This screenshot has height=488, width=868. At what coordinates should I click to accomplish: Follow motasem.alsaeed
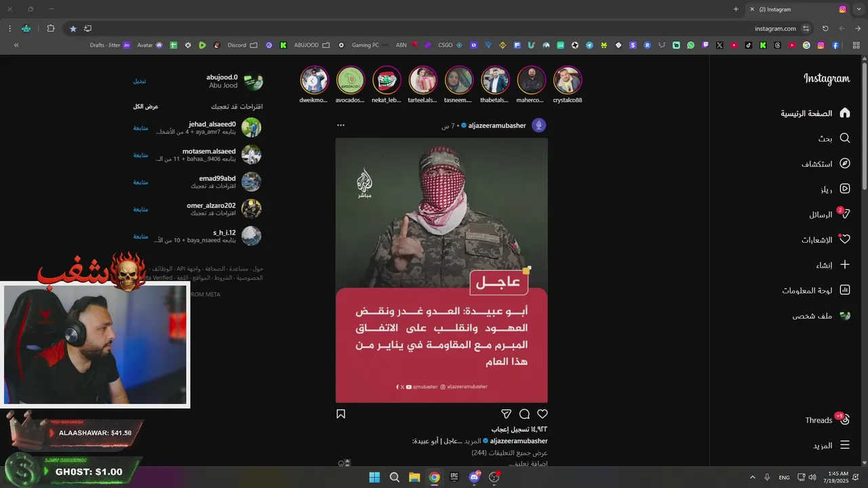tap(140, 155)
